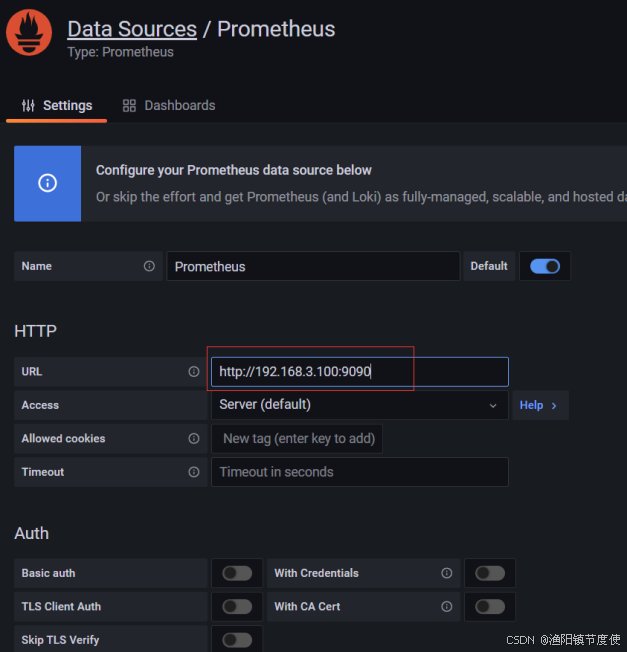Edit the Name input field
Screen dimensions: 627x652
click(x=314, y=266)
